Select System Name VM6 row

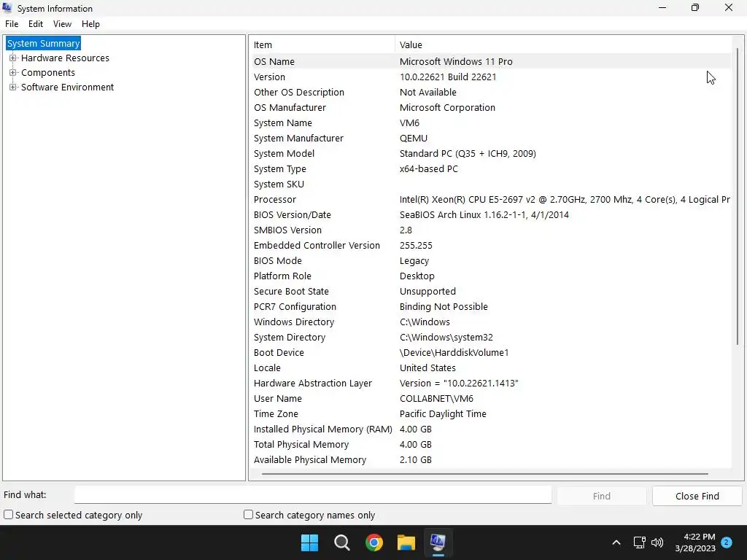click(491, 122)
